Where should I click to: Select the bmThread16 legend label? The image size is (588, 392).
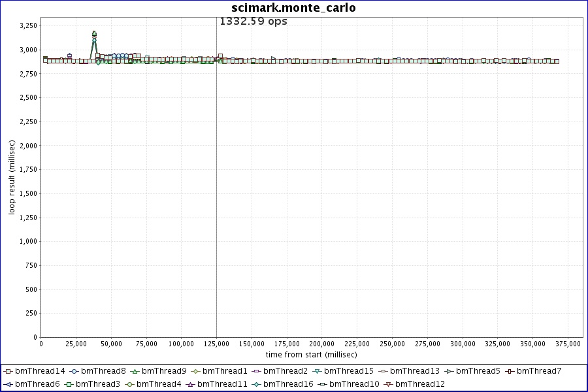288,384
